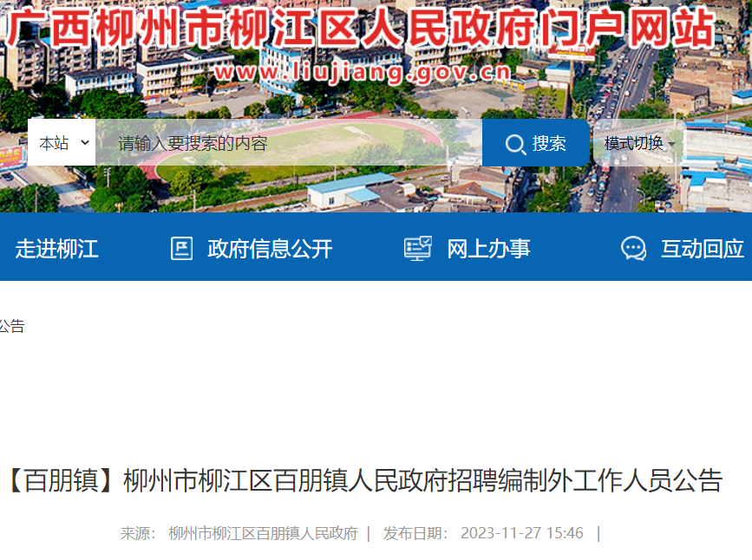Click the flag document icon beside 政府信息公开
The height and width of the screenshot is (560, 752).
182,248
